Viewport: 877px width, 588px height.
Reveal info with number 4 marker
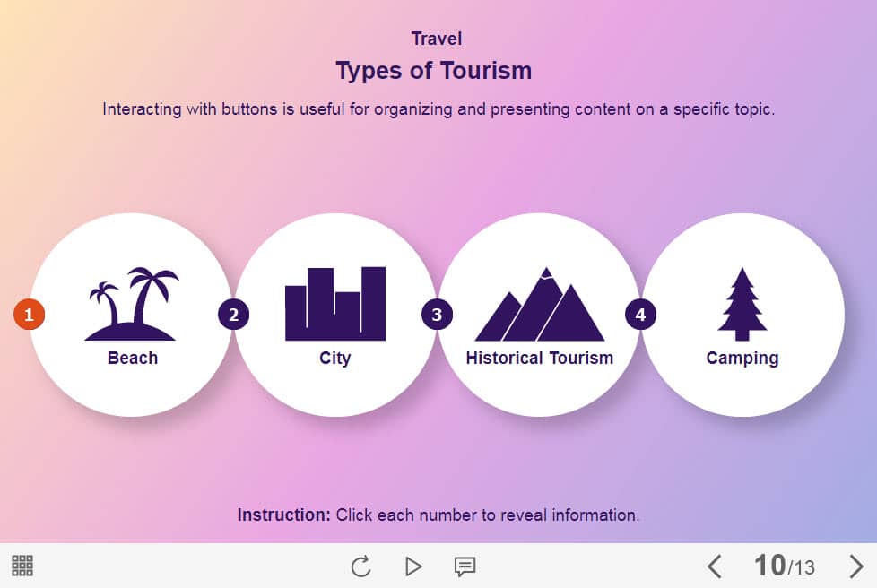[640, 315]
